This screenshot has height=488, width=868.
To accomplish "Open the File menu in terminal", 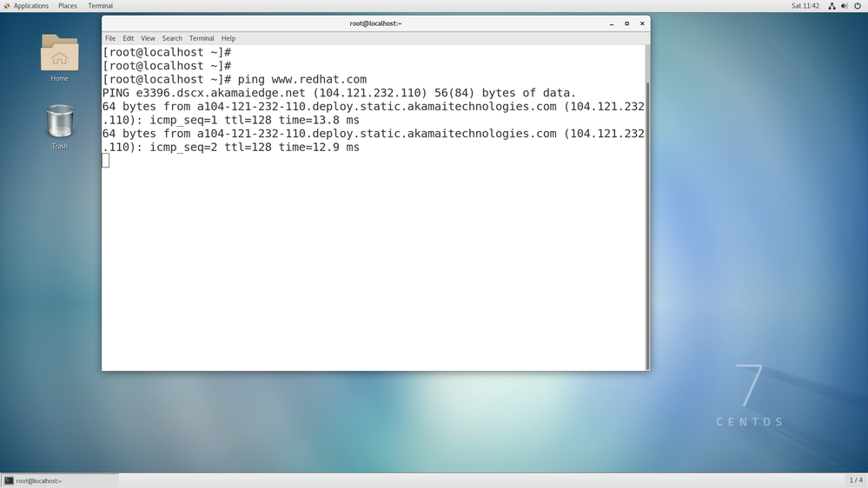I will point(110,38).
